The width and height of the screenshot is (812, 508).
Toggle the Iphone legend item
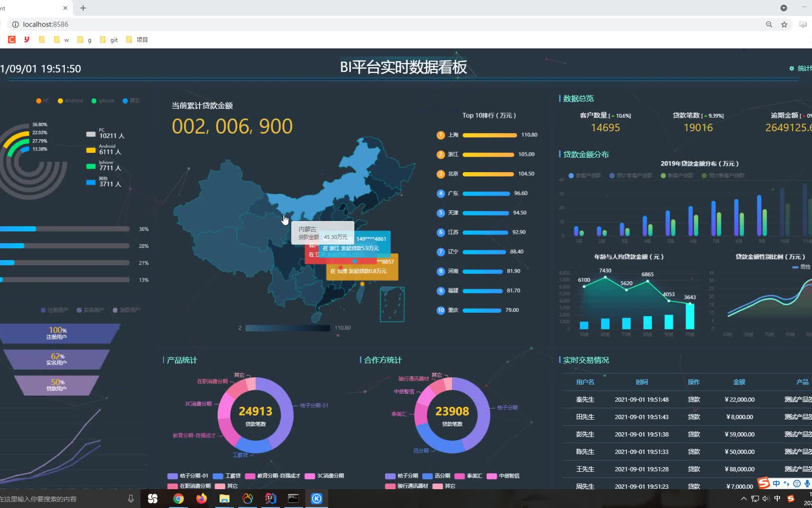coord(103,101)
